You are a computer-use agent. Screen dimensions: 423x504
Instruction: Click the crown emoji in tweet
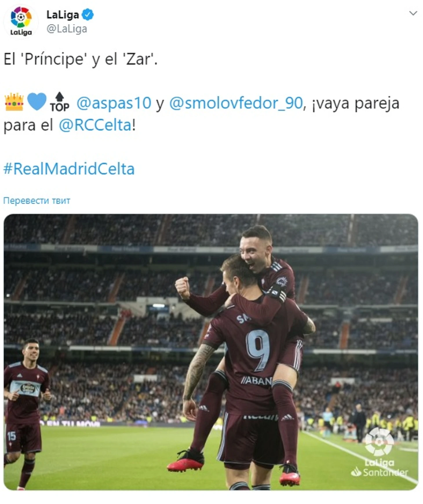click(14, 102)
